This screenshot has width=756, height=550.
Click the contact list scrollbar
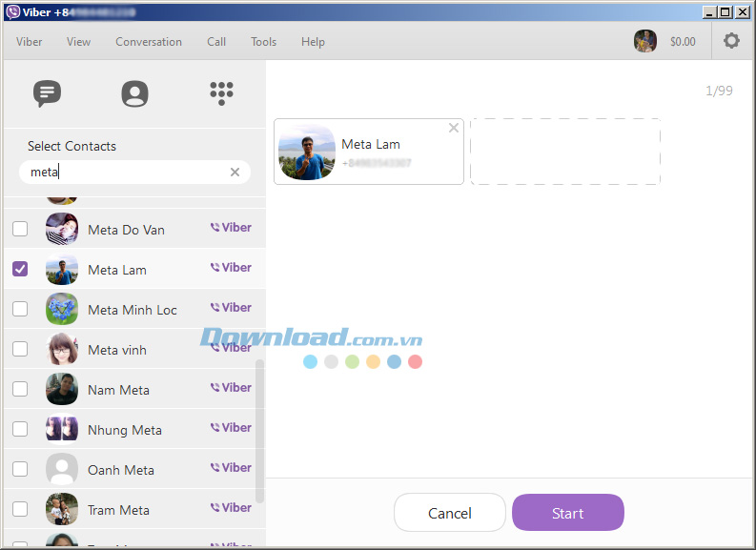tap(260, 431)
